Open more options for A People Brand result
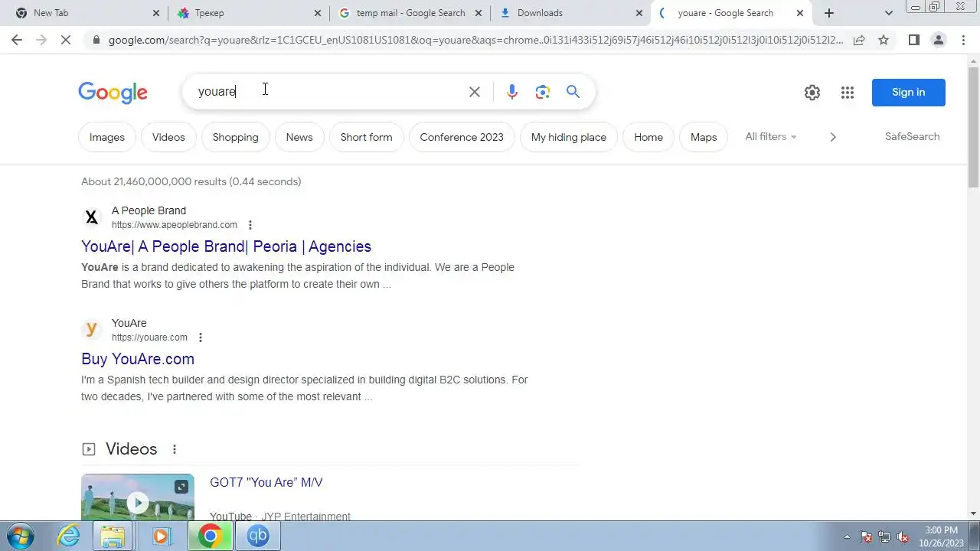 pos(250,225)
